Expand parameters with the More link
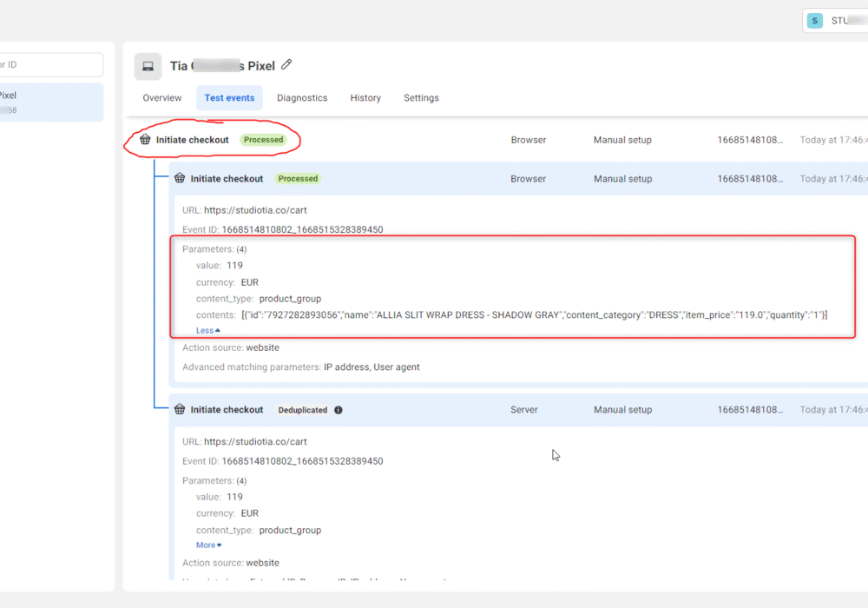Screen dimensions: 868x608 point(208,545)
